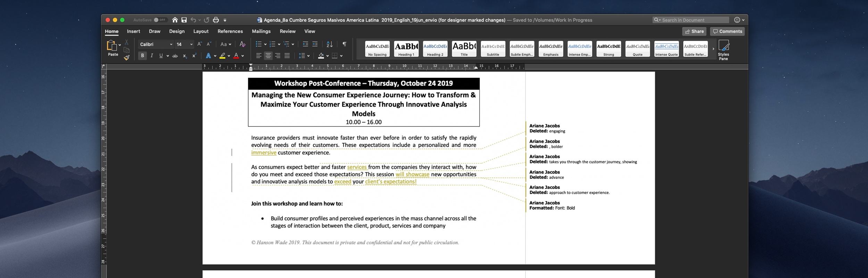Toggle center alignment
The height and width of the screenshot is (278, 868).
coord(268,56)
